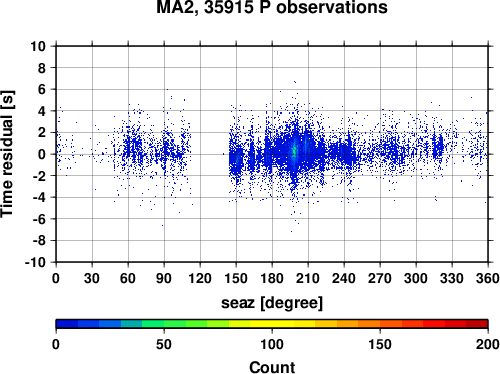Click the x-axis tick label 270

(380, 278)
